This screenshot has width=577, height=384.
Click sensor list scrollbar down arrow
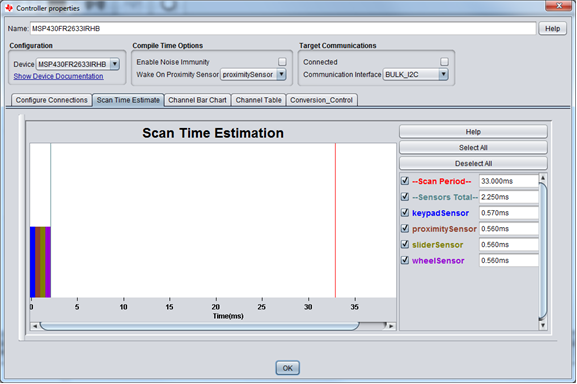pos(543,326)
